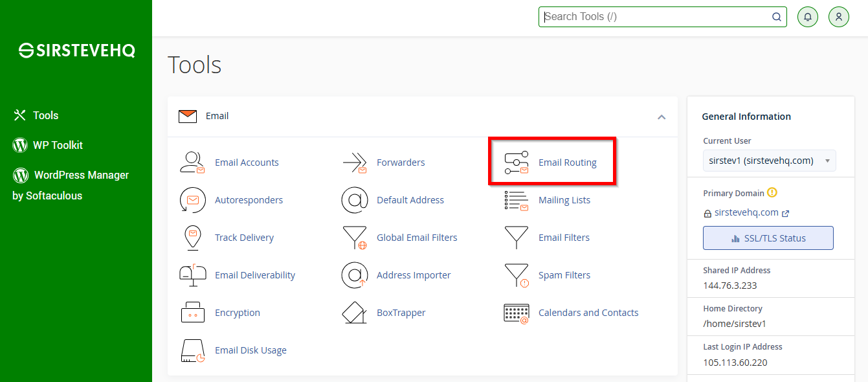868x382 pixels.
Task: Open notifications bell icon
Action: click(807, 17)
